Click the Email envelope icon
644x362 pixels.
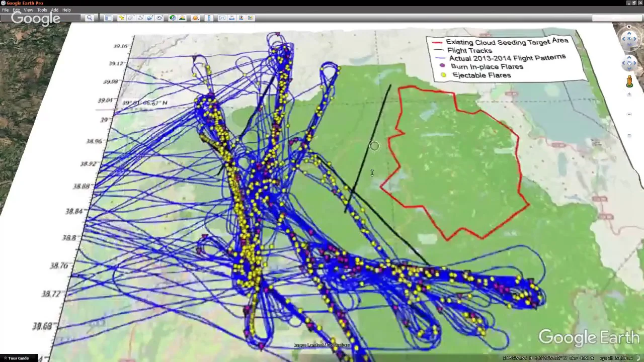[x=222, y=18]
